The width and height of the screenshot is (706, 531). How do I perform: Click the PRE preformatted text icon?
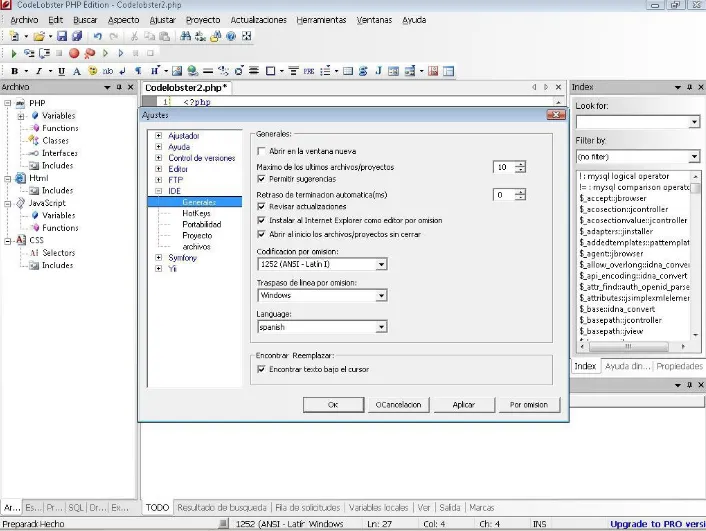click(x=309, y=71)
